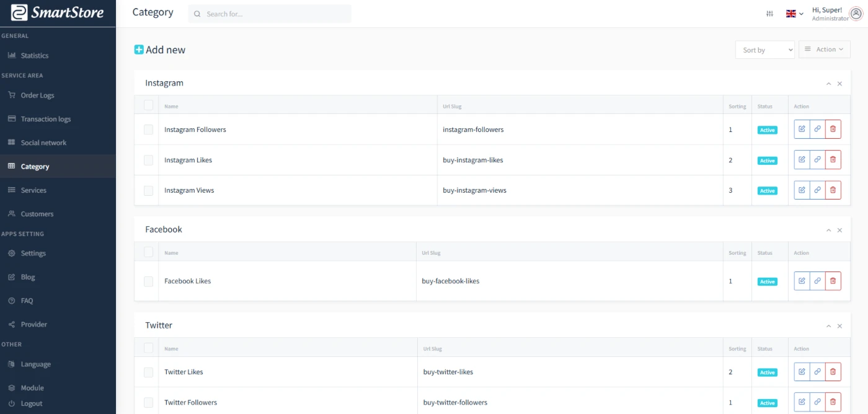Click Active status badge for Instagram Followers
The height and width of the screenshot is (414, 868).
click(768, 130)
